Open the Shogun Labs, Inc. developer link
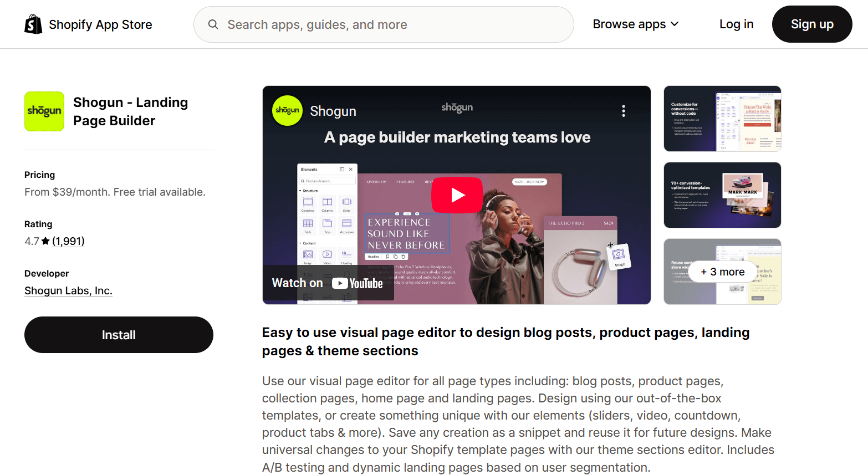 pyautogui.click(x=68, y=290)
